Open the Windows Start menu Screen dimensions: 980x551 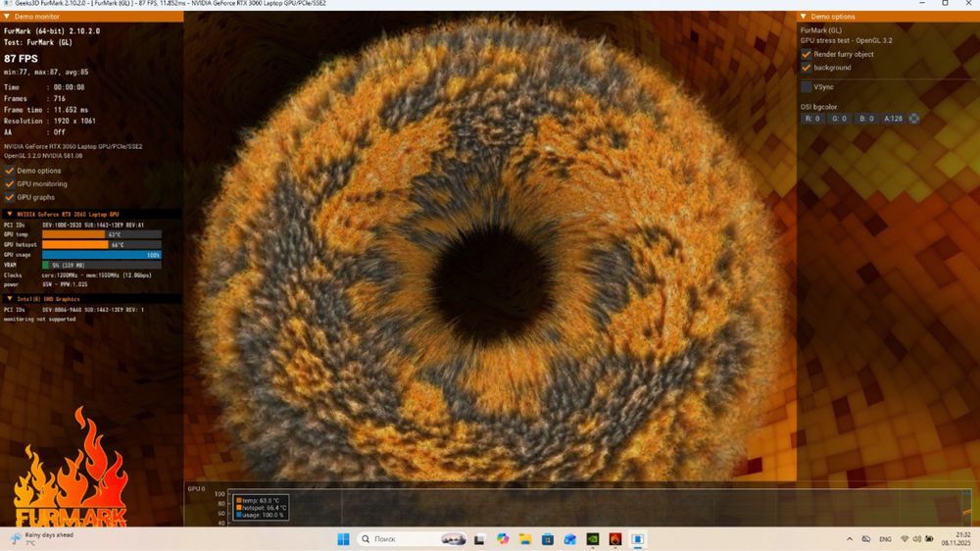pos(343,539)
